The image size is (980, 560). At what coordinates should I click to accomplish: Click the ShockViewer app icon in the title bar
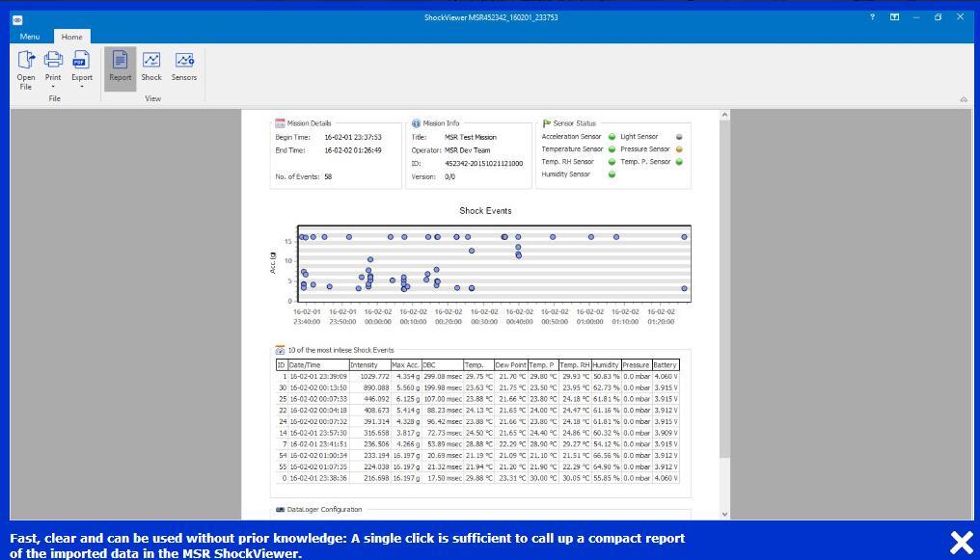[x=17, y=20]
